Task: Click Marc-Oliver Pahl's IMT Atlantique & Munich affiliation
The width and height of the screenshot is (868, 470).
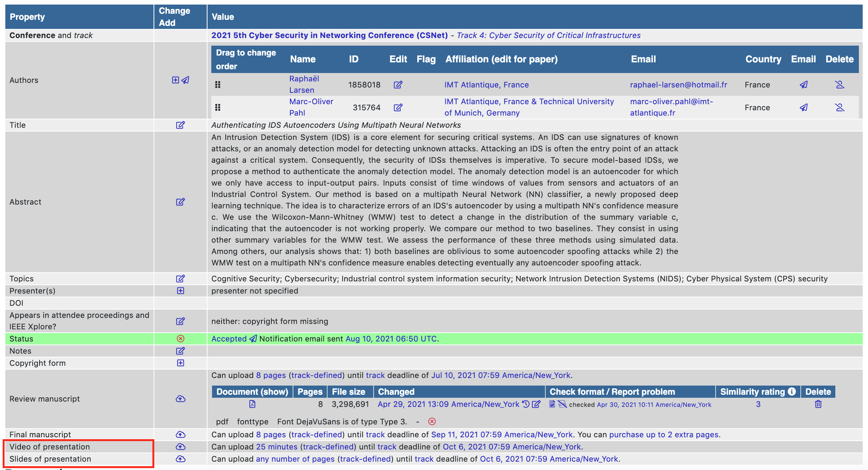Action: click(529, 107)
